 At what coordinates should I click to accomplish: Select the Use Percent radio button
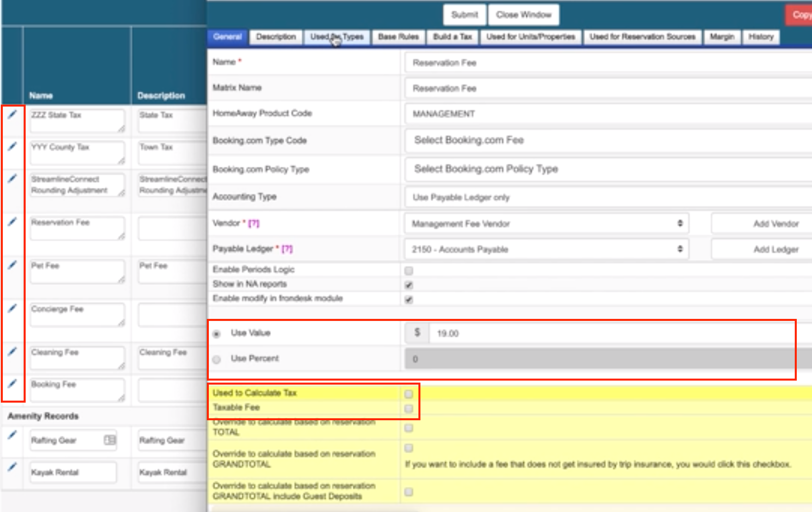[x=217, y=359]
